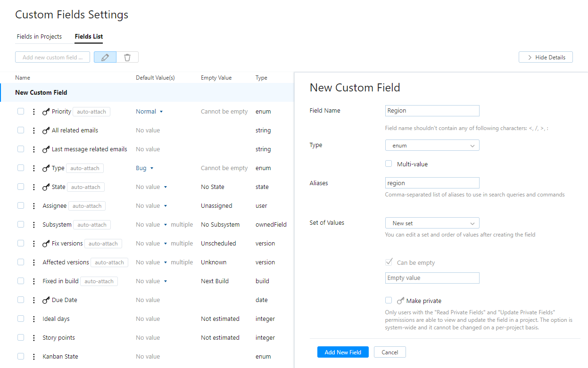Enable the Multi-value checkbox
Screen dimensions: 588x368
(x=389, y=164)
